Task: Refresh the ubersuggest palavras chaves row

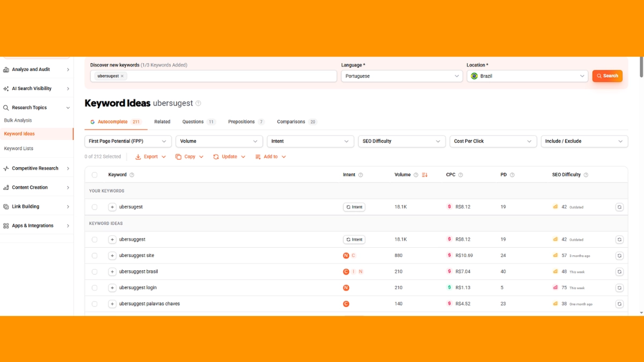Action: (x=619, y=304)
